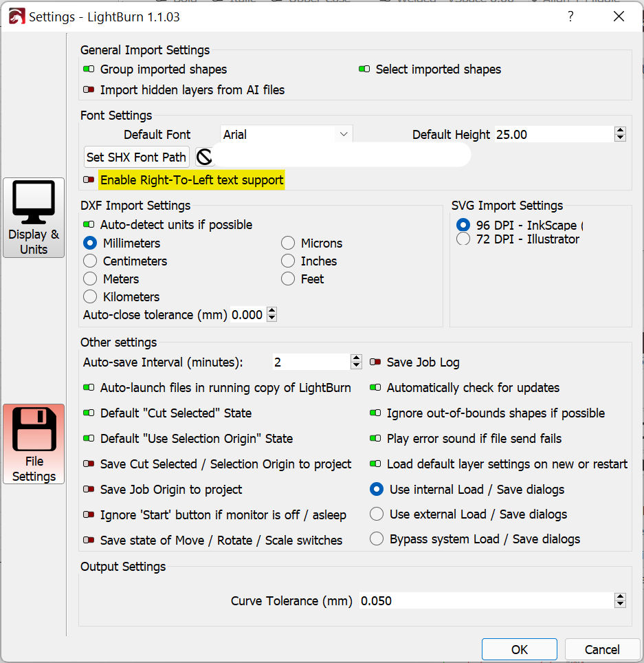Toggle Group imported shapes

pos(89,69)
